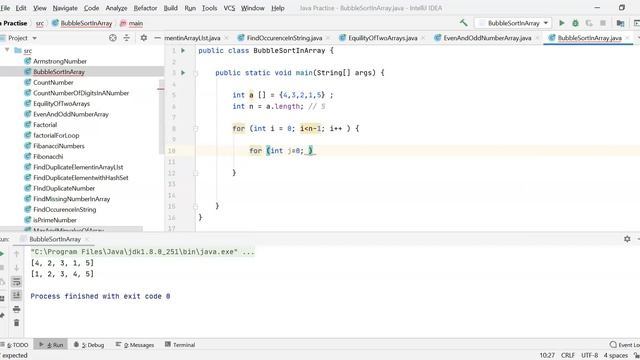Close the BubbleSortInArray run tab
The height and width of the screenshot is (360, 640).
87,239
